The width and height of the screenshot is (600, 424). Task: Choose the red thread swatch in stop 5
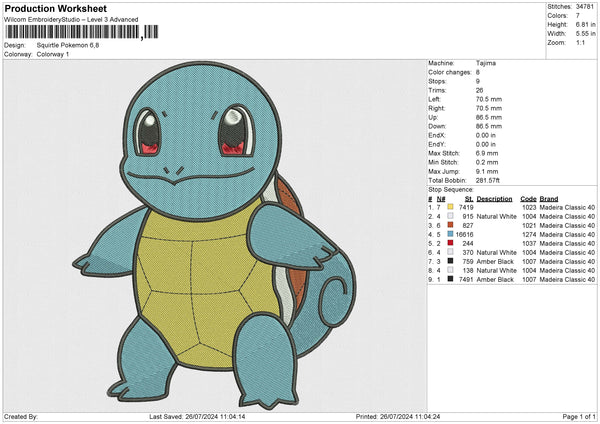pyautogui.click(x=451, y=243)
